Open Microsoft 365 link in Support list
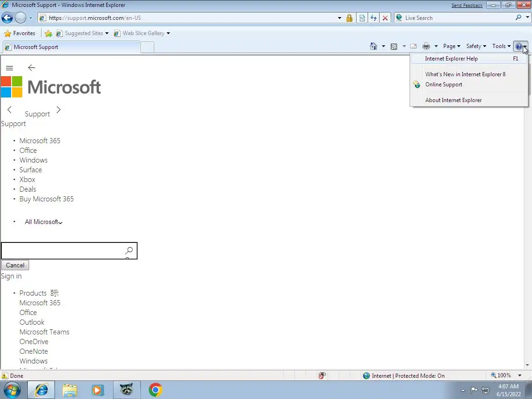Image resolution: width=532 pixels, height=399 pixels. pyautogui.click(x=40, y=141)
